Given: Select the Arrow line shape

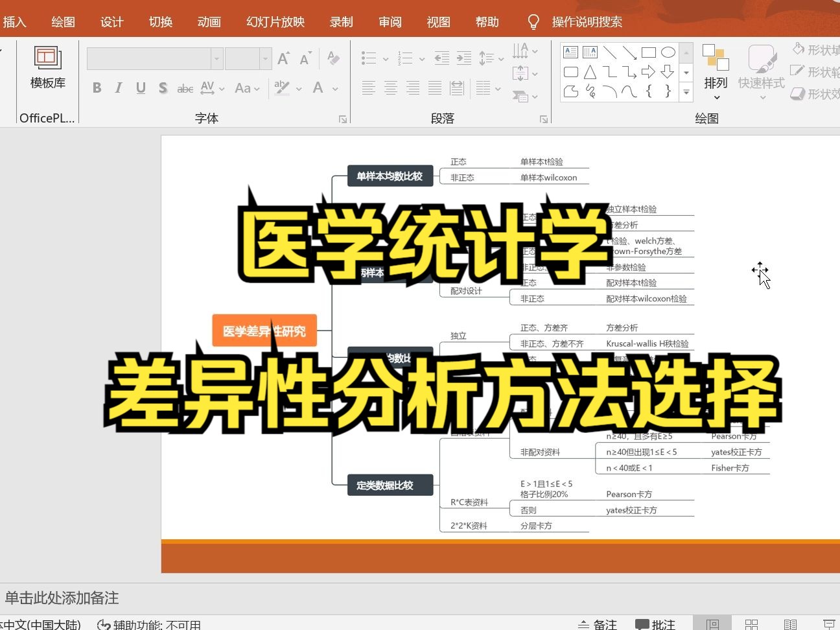Looking at the screenshot, I should (x=629, y=52).
